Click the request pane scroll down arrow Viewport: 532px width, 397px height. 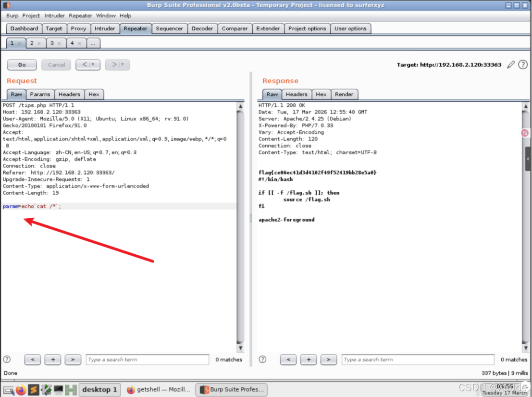point(241,348)
